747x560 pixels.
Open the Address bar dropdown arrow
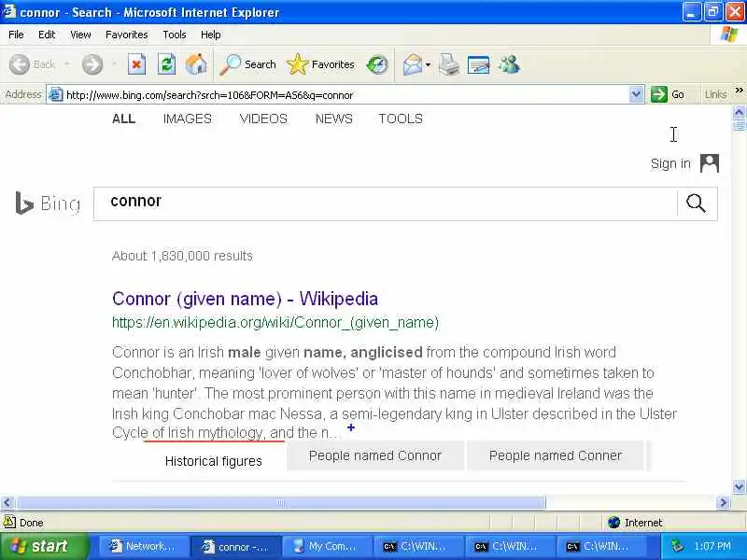tap(636, 94)
